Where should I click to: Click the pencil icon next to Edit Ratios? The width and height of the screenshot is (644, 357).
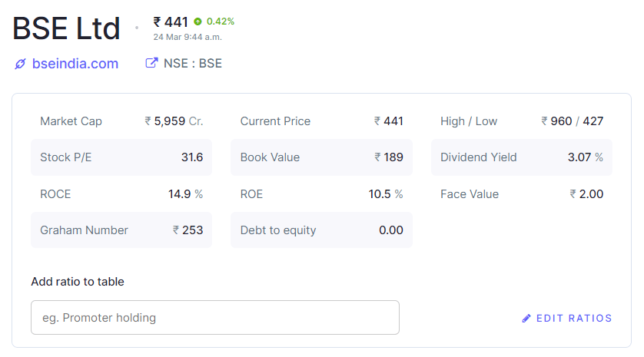pyautogui.click(x=526, y=318)
